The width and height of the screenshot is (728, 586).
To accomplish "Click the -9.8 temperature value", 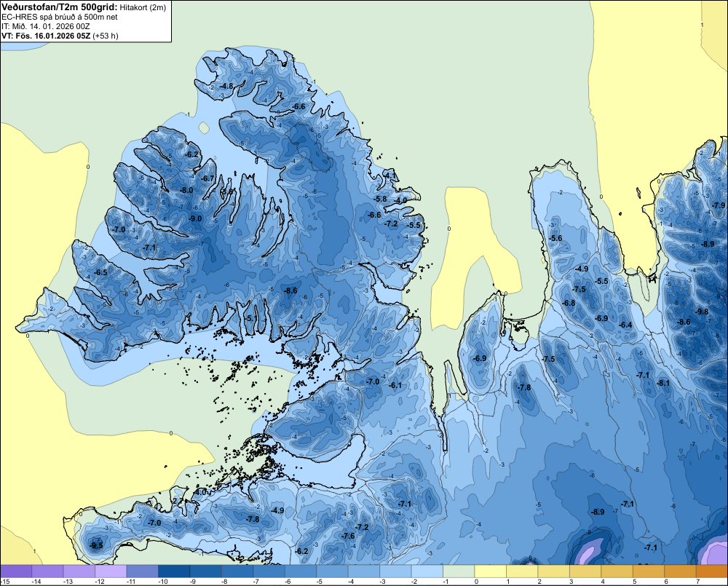I will click(x=703, y=312).
